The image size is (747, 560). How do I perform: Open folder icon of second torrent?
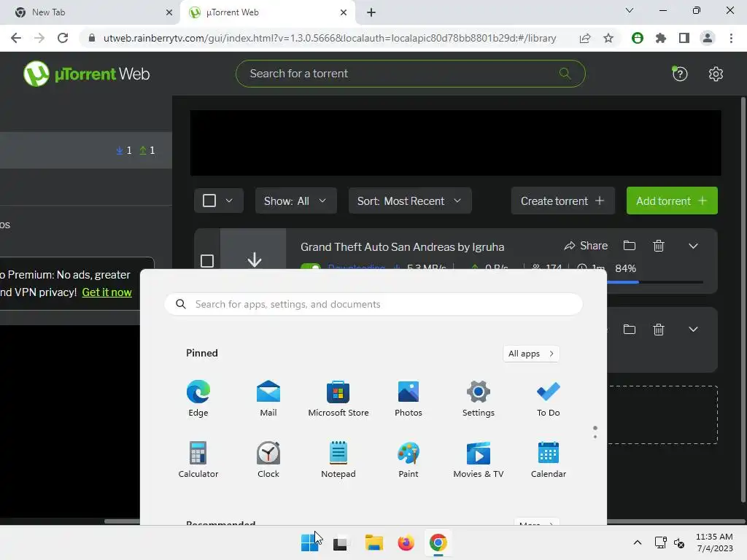click(x=630, y=330)
